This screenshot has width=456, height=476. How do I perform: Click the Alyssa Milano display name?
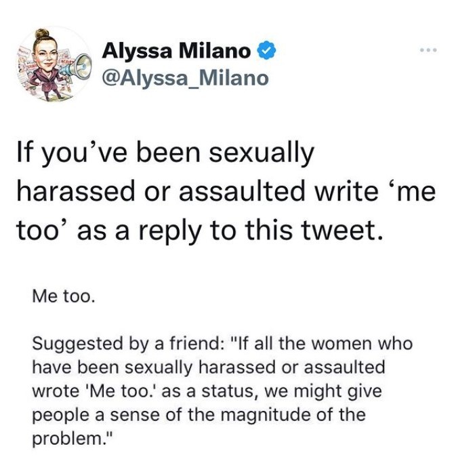click(x=175, y=51)
